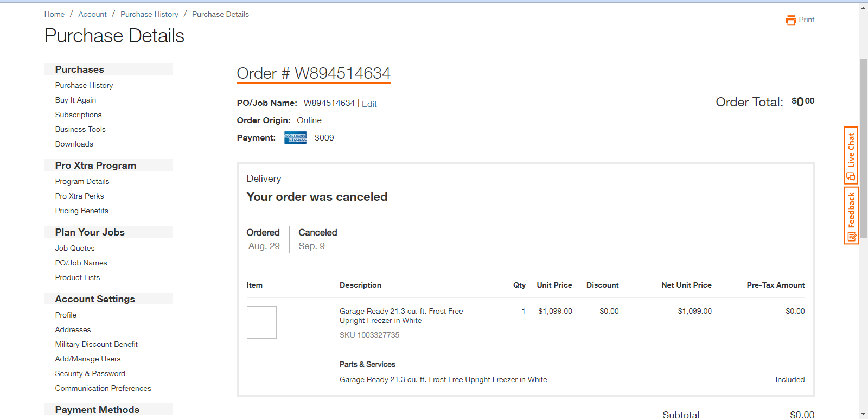Viewport: 868px width, 419px height.
Task: Open the Account breadcrumb link
Action: (x=92, y=14)
